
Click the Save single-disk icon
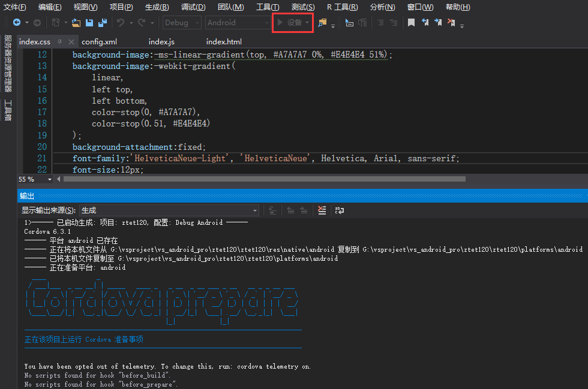point(89,23)
